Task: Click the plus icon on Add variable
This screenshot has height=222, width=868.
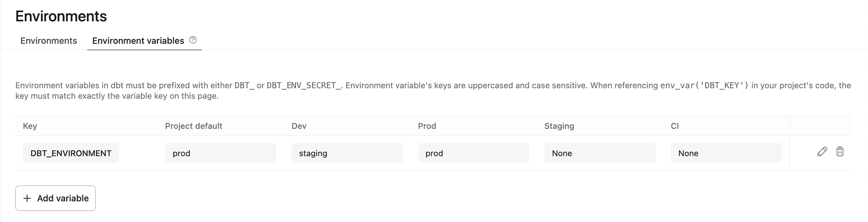Action: pyautogui.click(x=26, y=198)
